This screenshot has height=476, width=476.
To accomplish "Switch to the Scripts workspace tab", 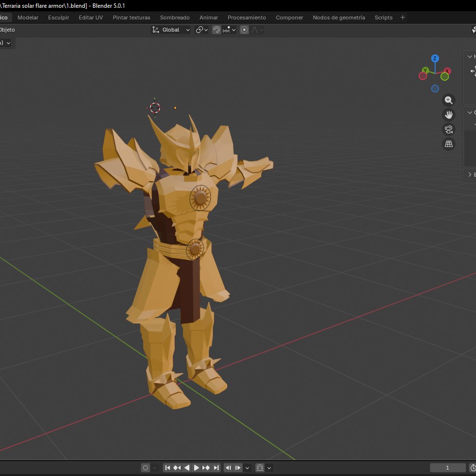I will [x=384, y=18].
